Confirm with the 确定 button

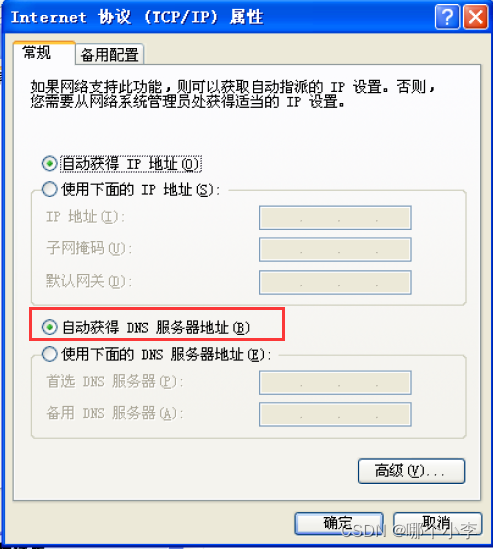[339, 523]
